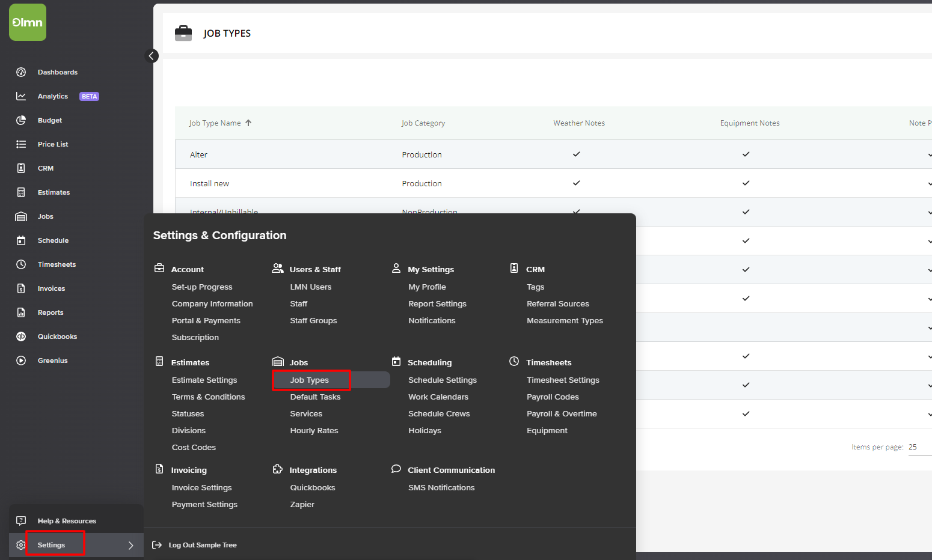Click the Schedule calendar icon
This screenshot has height=560, width=932.
pyautogui.click(x=21, y=240)
